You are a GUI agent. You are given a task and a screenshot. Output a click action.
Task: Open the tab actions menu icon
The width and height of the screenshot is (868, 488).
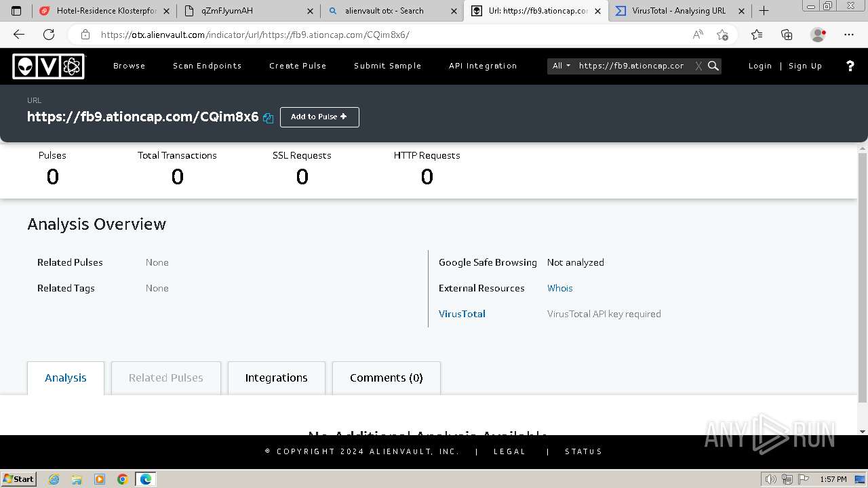coord(16,11)
